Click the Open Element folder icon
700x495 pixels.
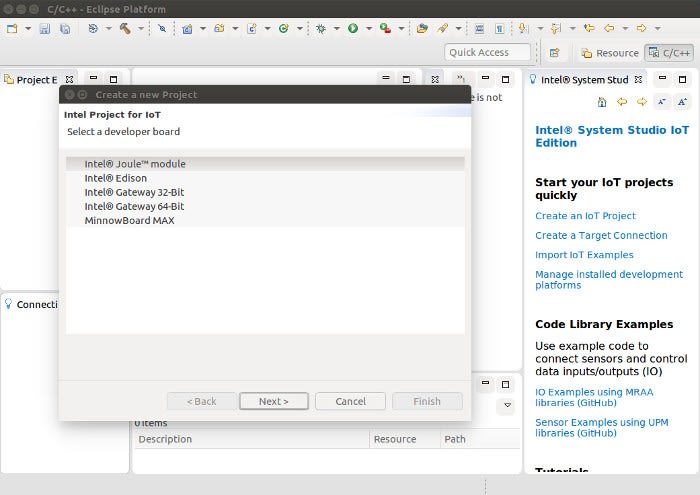[422, 29]
